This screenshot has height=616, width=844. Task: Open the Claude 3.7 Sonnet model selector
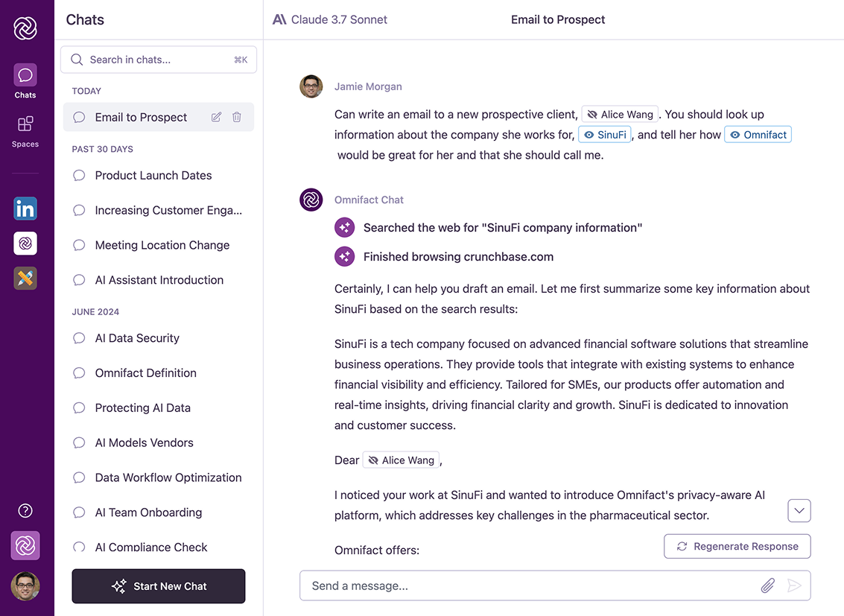(x=330, y=19)
